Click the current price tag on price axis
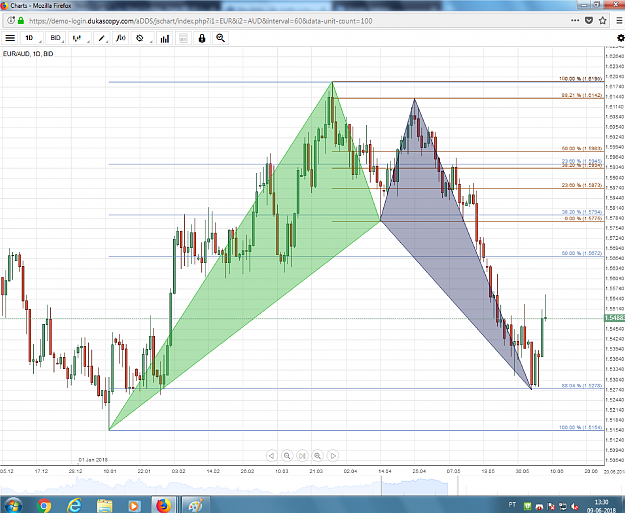The width and height of the screenshot is (625, 513). click(x=615, y=318)
